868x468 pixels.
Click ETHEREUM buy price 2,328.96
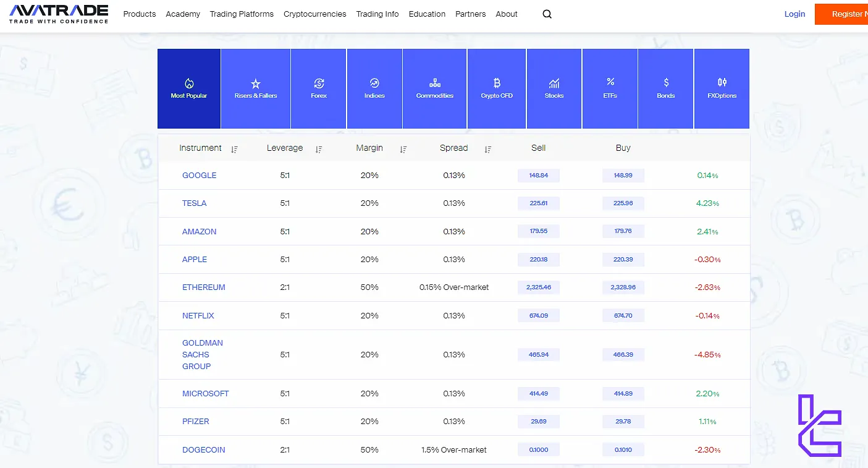pos(623,287)
